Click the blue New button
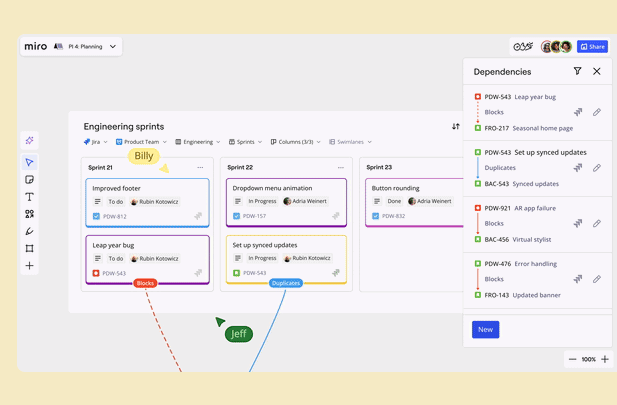Viewport: 617px width, 405px height. (485, 329)
